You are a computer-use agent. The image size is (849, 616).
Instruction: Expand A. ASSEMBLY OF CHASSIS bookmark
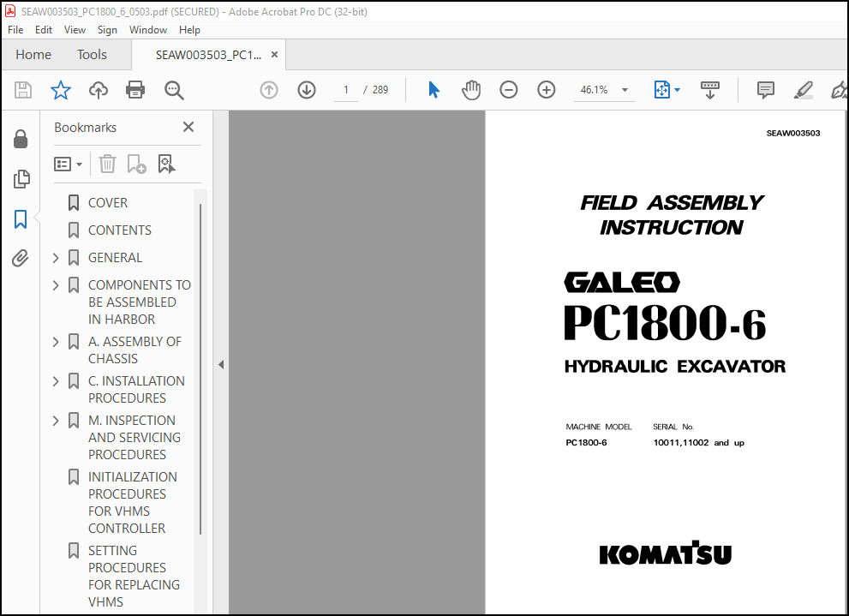point(55,342)
